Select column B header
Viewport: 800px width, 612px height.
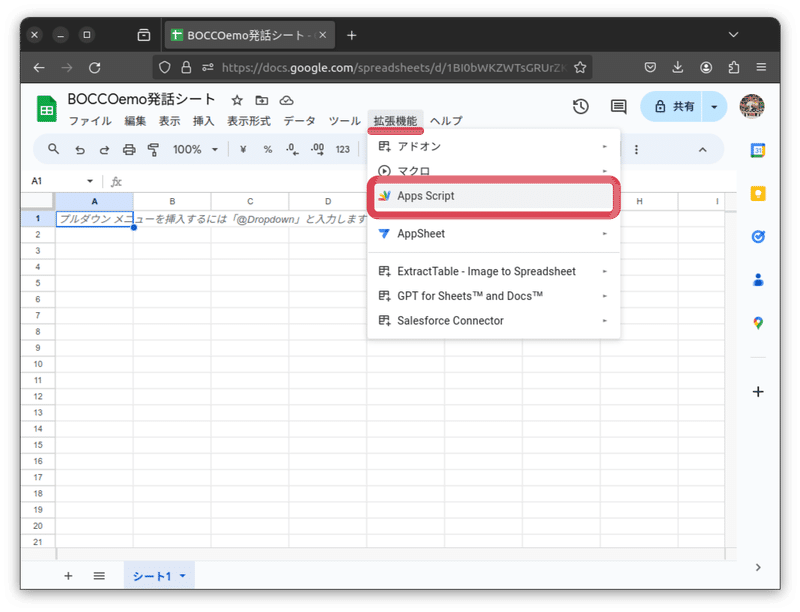pyautogui.click(x=172, y=201)
